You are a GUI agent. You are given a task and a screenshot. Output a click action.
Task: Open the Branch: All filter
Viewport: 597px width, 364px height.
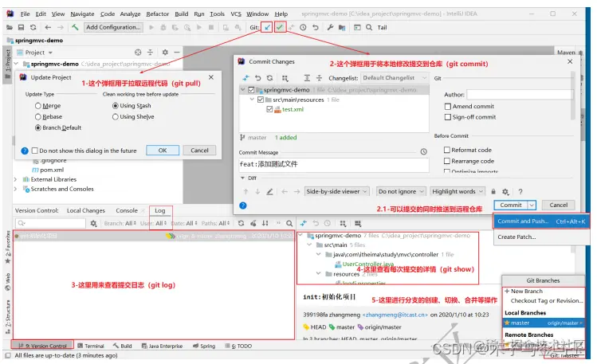[x=120, y=223]
